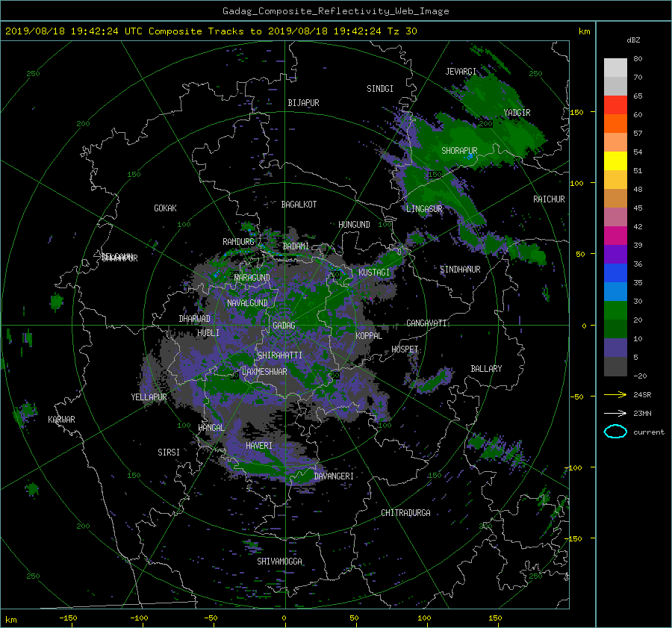
Task: Click the -150 tick on bottom axis
Action: pos(68,618)
